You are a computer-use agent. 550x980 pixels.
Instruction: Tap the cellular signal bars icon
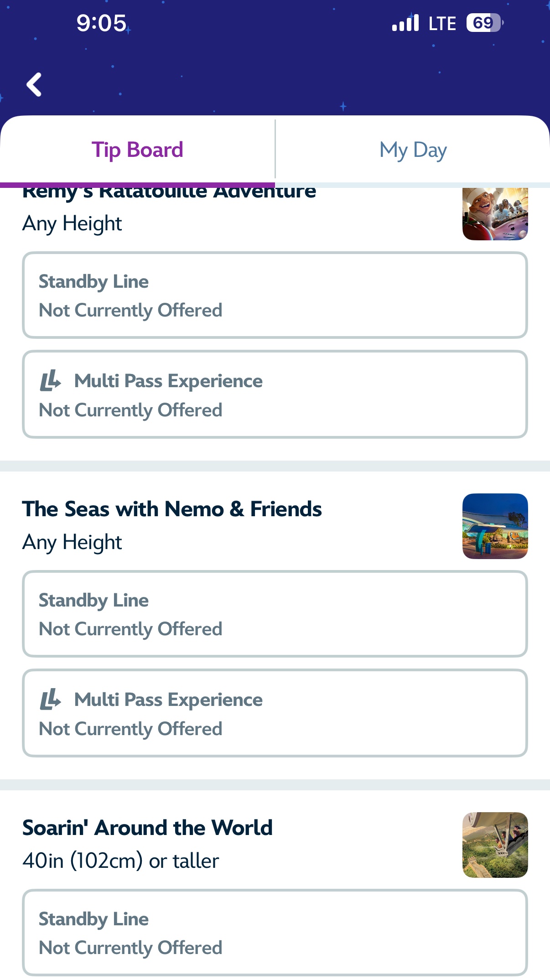405,23
